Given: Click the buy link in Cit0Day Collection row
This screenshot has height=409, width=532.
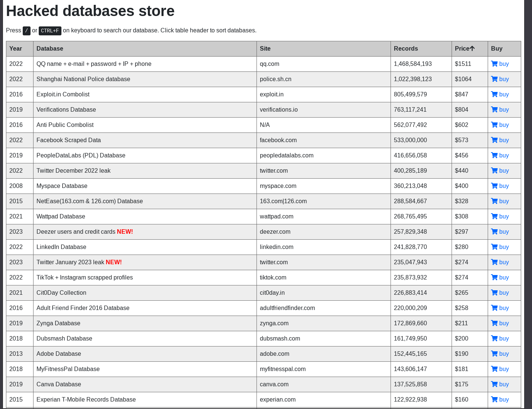Looking at the screenshot, I should click(x=504, y=293).
